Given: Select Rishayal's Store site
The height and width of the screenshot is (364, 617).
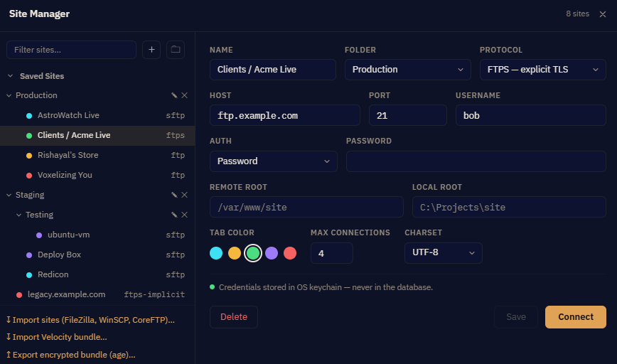Looking at the screenshot, I should 97,155.
